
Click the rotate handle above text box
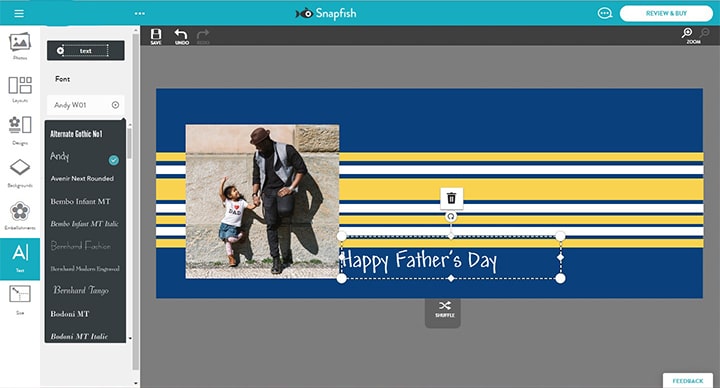tap(451, 217)
